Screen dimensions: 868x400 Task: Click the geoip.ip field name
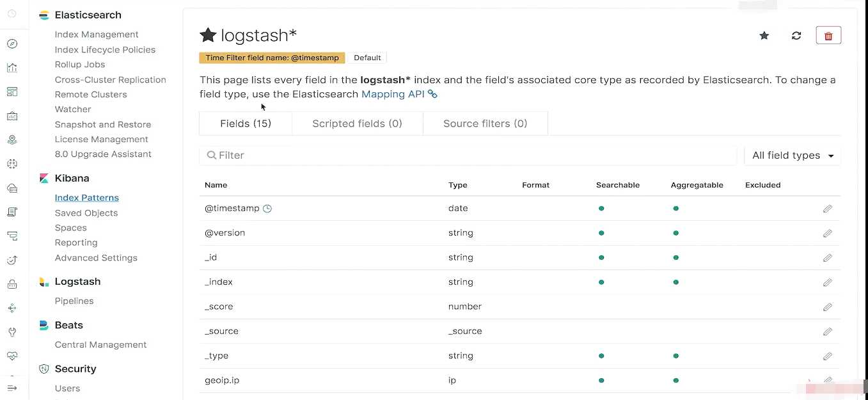click(222, 380)
